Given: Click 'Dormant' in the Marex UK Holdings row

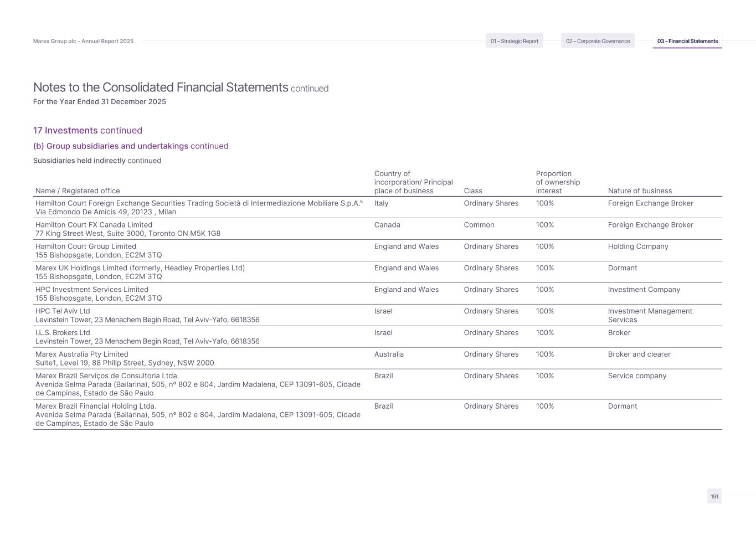Looking at the screenshot, I should (623, 268).
